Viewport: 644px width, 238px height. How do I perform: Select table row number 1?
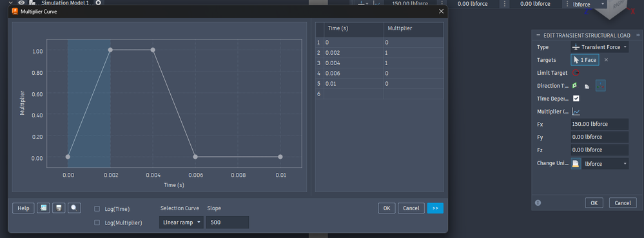[319, 43]
